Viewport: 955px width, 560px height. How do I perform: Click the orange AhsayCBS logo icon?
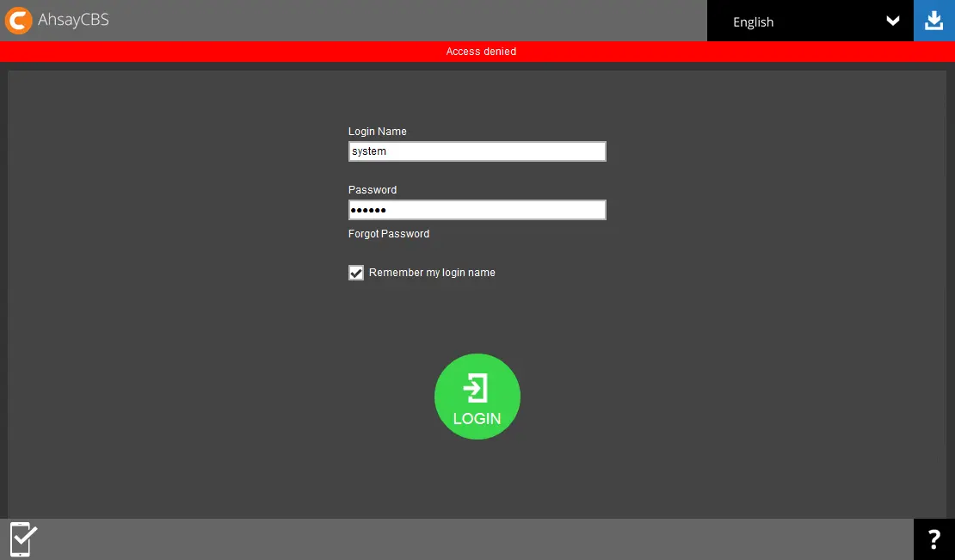tap(18, 20)
